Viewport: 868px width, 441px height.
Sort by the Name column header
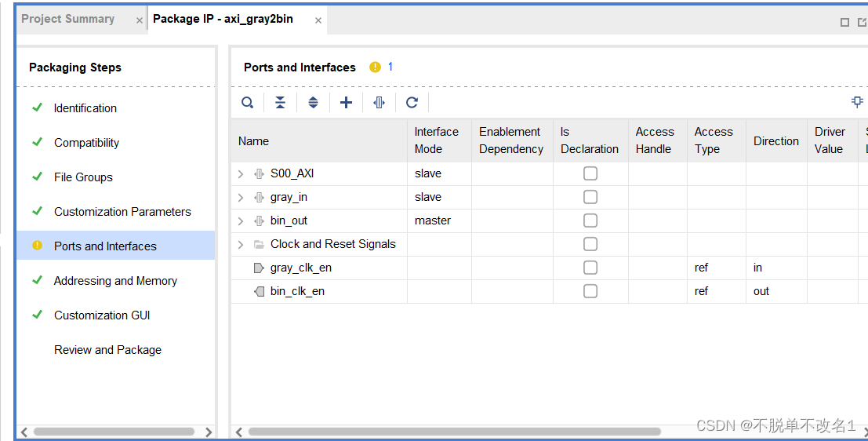click(x=319, y=140)
